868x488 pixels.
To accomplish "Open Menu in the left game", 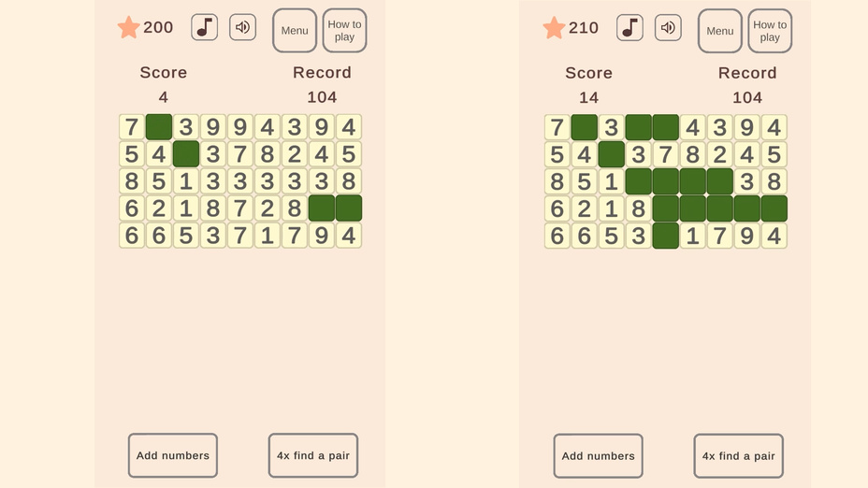I will (x=295, y=31).
